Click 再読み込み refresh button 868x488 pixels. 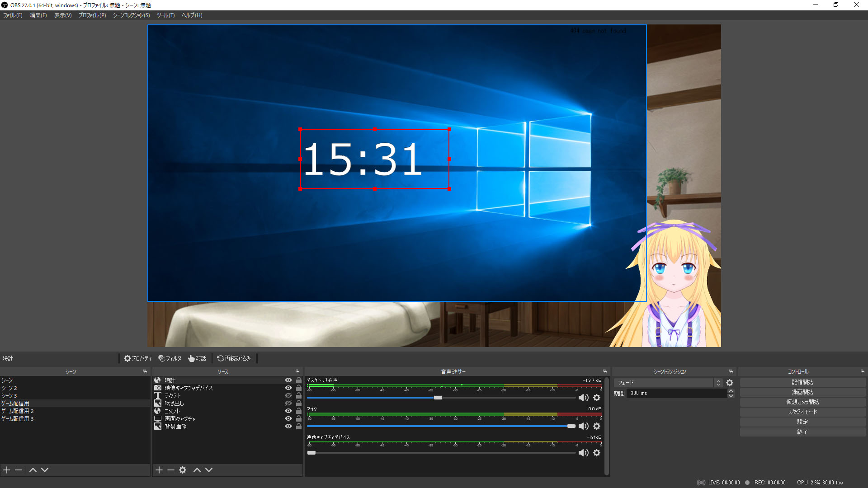pyautogui.click(x=234, y=358)
